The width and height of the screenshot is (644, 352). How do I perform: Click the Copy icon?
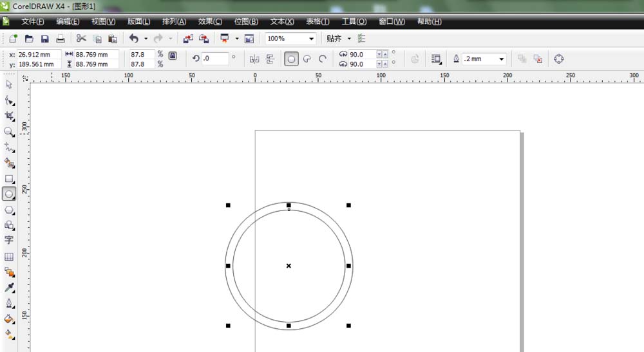(x=97, y=39)
